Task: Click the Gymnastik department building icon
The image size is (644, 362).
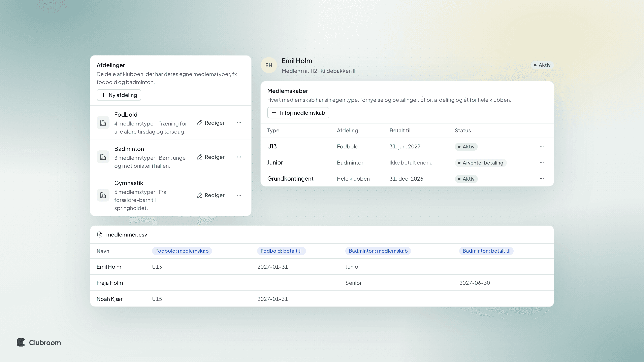Action: point(103,195)
